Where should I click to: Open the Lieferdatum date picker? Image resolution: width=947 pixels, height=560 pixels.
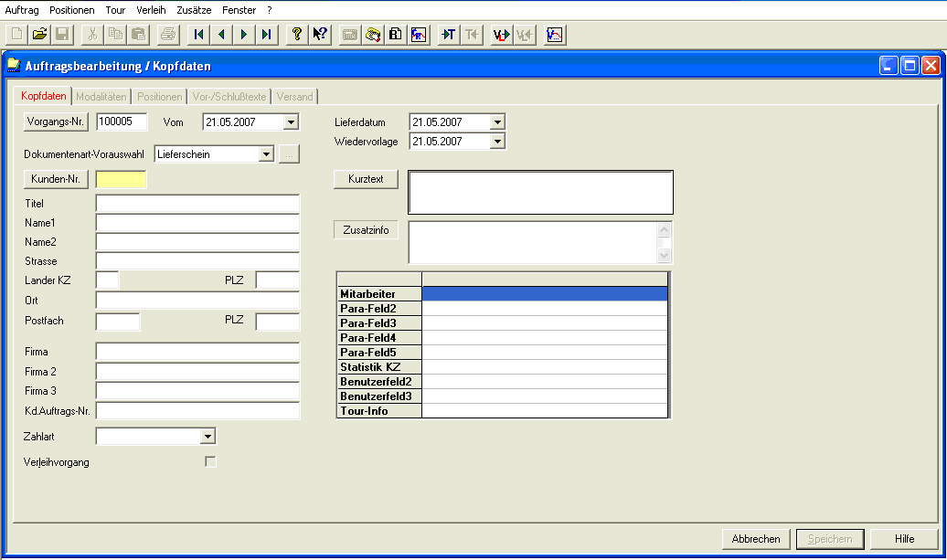click(497, 122)
